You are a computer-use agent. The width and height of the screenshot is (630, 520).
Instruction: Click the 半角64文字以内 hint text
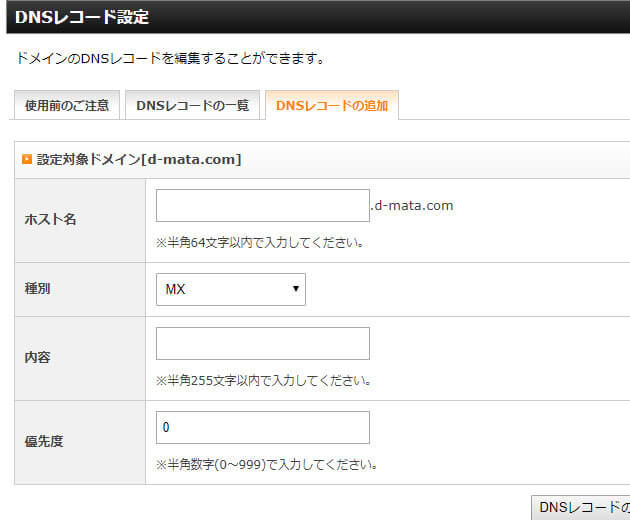point(259,242)
